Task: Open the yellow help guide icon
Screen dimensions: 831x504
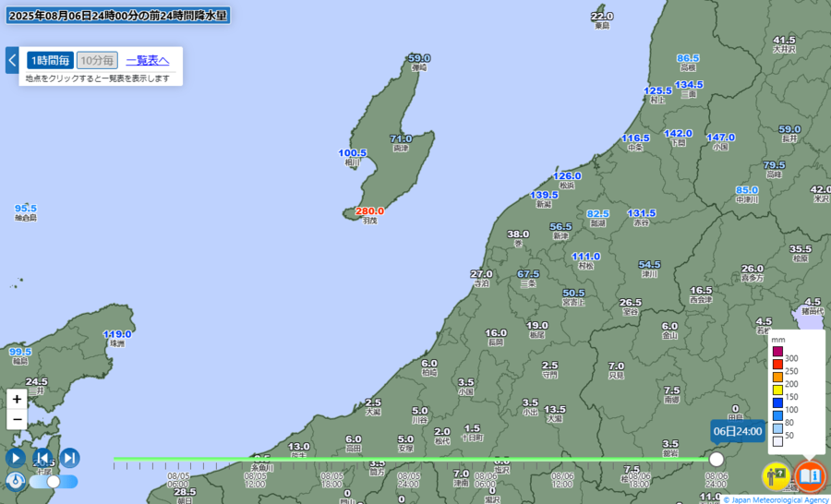Action: pos(776,476)
